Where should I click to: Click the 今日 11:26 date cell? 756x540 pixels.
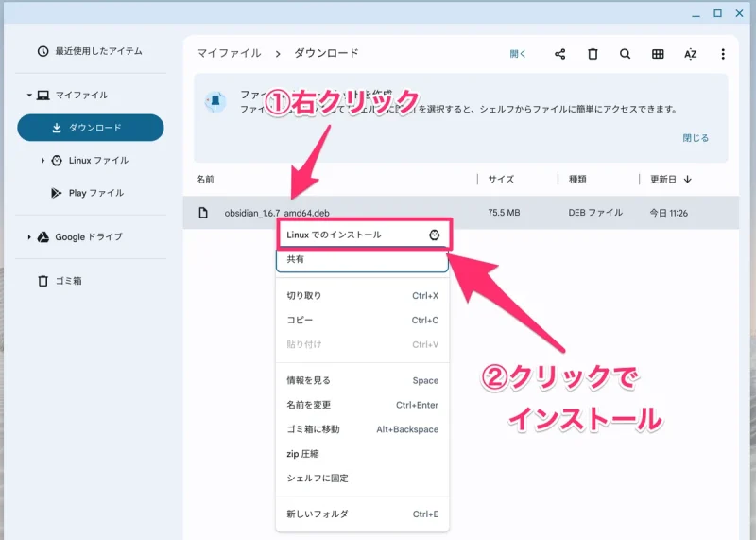[x=668, y=213]
